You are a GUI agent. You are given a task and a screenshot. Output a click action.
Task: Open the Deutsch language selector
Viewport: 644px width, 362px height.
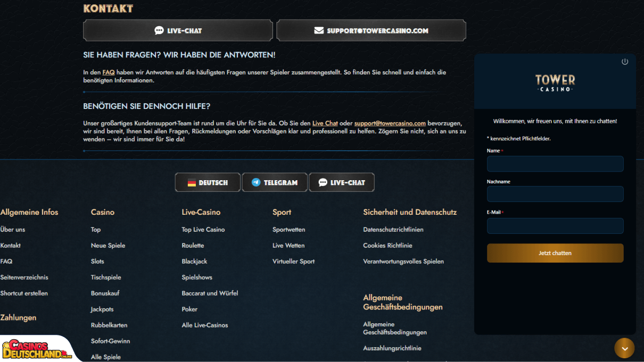(x=208, y=182)
